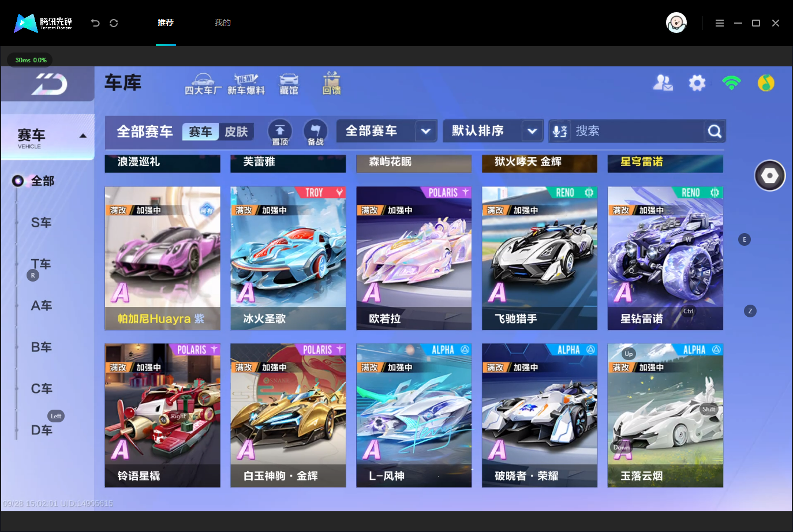Viewport: 793px width, 532px height.
Task: Refresh the Tencent Pioneer page
Action: pyautogui.click(x=114, y=23)
